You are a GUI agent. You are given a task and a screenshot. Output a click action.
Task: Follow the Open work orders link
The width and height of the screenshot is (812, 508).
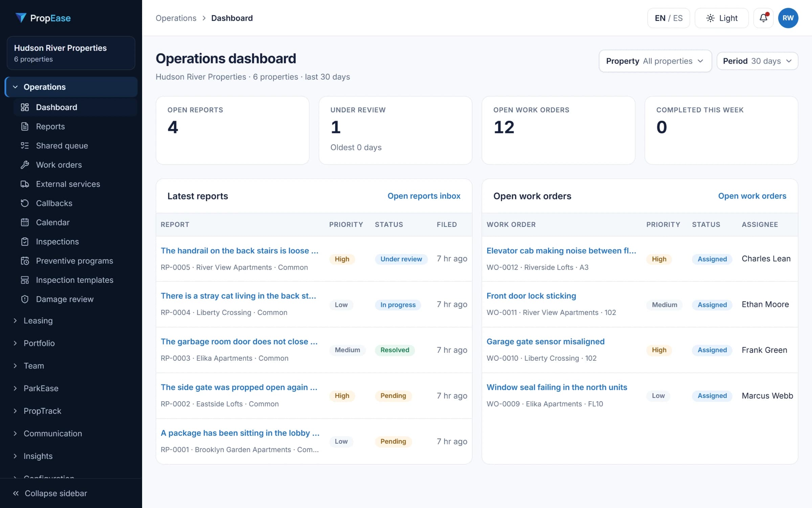click(x=752, y=196)
